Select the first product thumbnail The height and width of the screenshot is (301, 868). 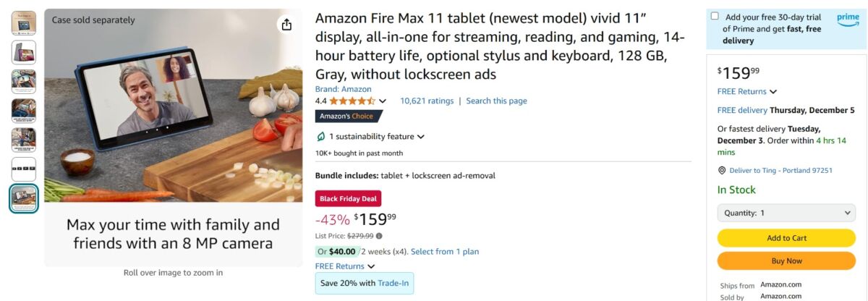pos(24,22)
